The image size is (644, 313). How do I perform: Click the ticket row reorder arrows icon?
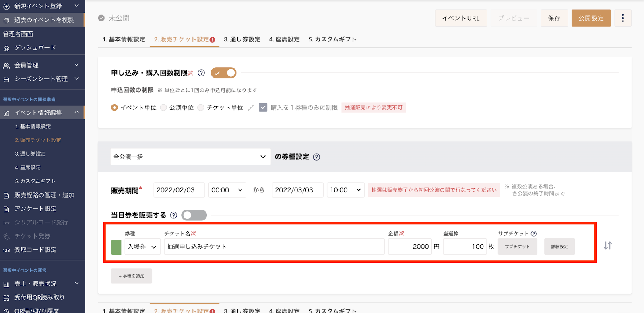pos(607,246)
